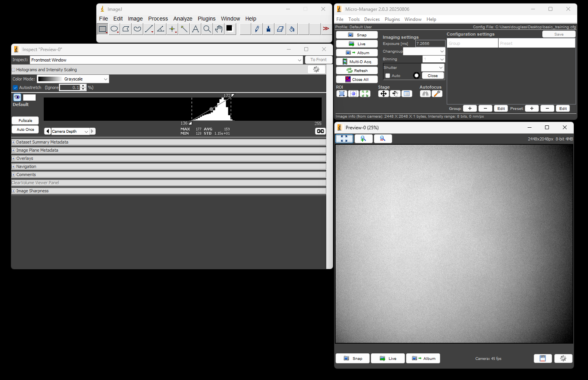Screen dimensions: 588x380
Task: Open the Analyze menu in ImageJ
Action: point(183,19)
